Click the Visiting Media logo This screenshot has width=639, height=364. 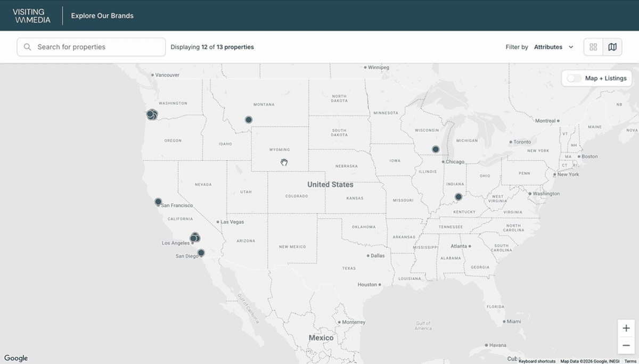32,16
